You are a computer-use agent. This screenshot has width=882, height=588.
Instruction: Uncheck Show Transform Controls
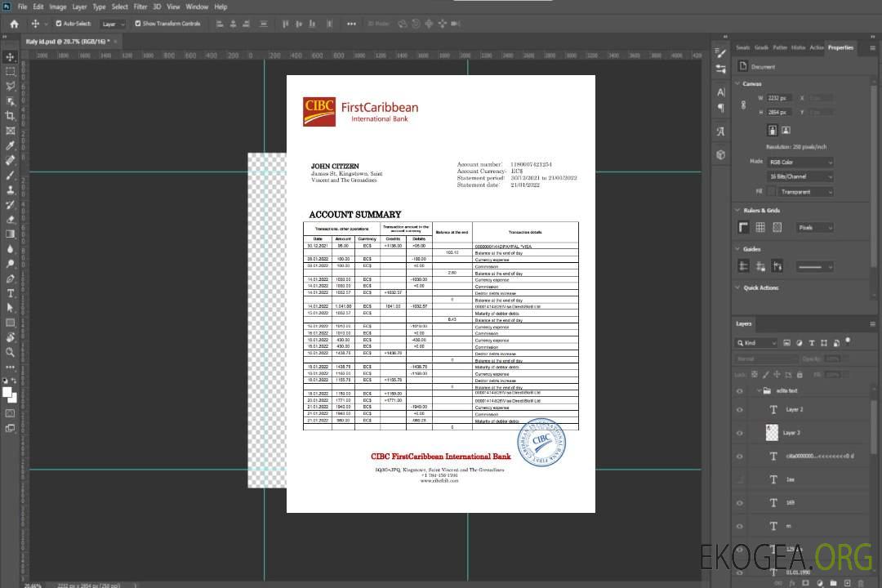137,24
